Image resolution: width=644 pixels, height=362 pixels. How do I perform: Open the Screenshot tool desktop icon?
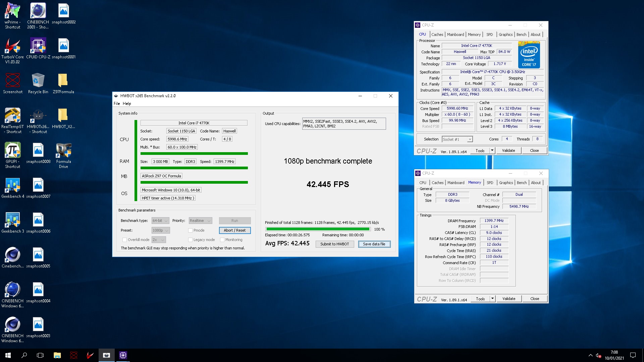(x=13, y=83)
